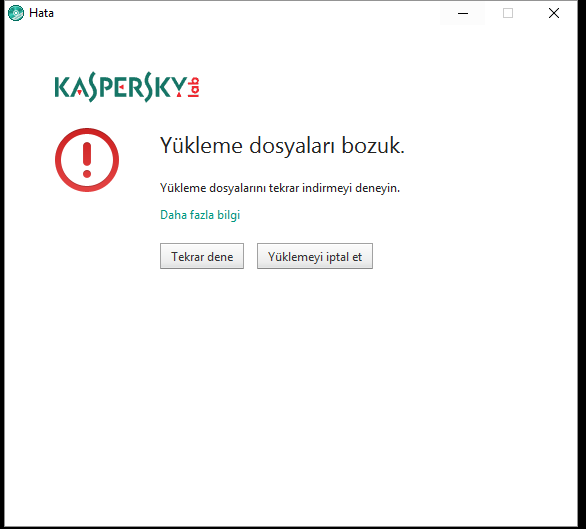586x529 pixels.
Task: Select the heading Yükleme dosyaları bozuk.
Action: coord(282,145)
